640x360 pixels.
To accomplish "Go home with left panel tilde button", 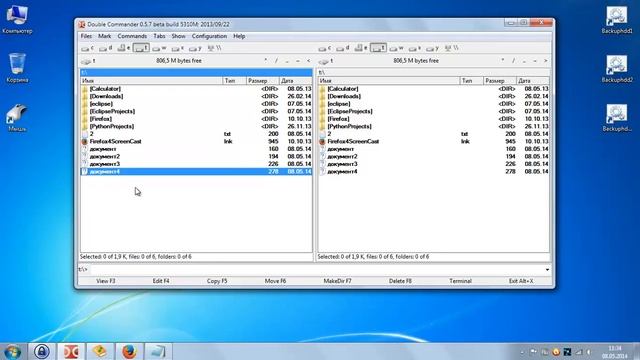I will tap(298, 61).
